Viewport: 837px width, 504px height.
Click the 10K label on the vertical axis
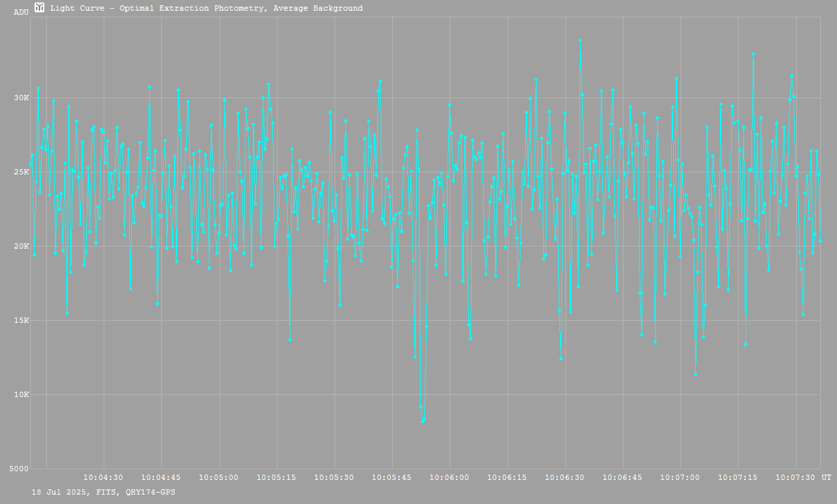point(21,395)
